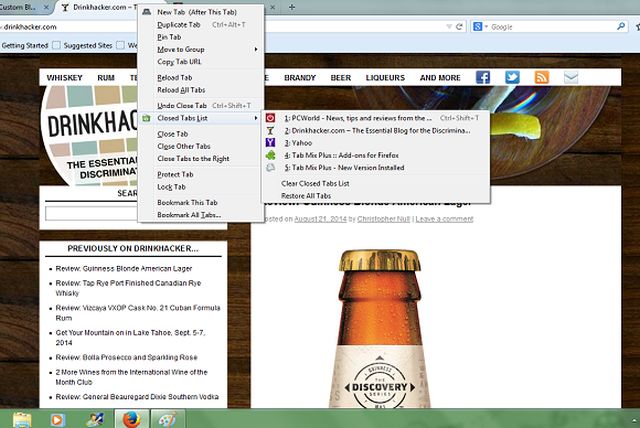Image resolution: width=640 pixels, height=428 pixels.
Task: Click the new tab icon beside New Tab menu entry
Action: tap(147, 12)
